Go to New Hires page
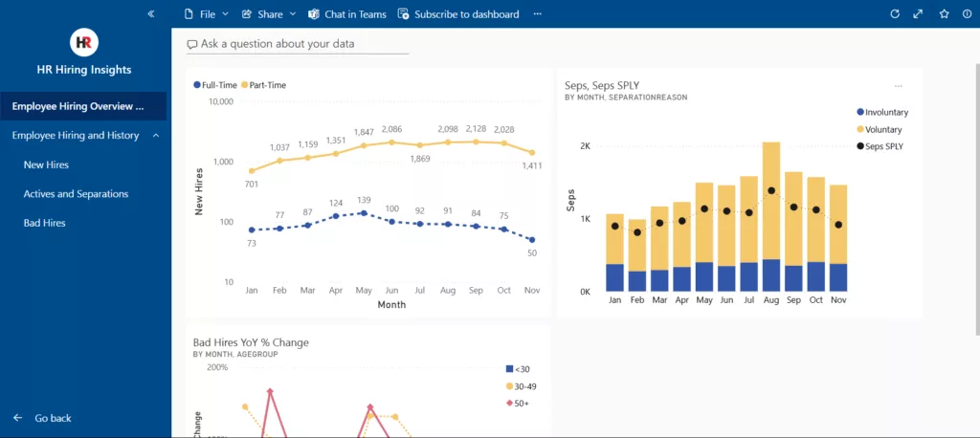The image size is (980, 438). [46, 164]
